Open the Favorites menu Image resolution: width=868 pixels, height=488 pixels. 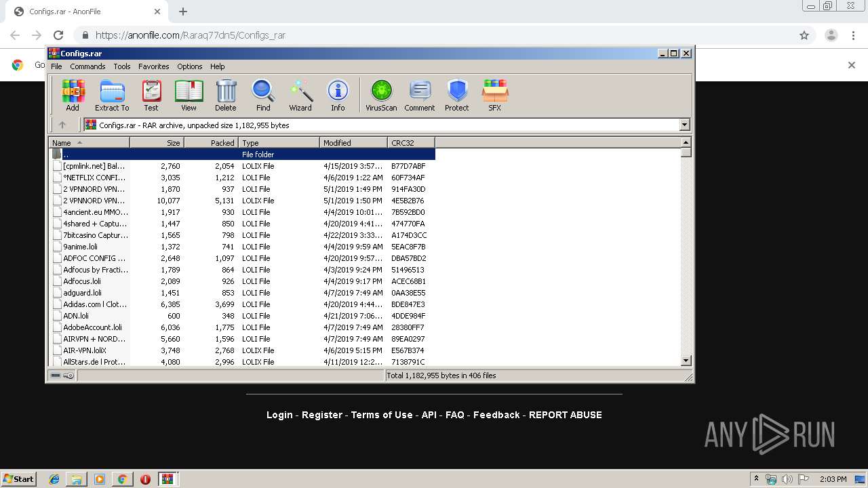[x=154, y=66]
